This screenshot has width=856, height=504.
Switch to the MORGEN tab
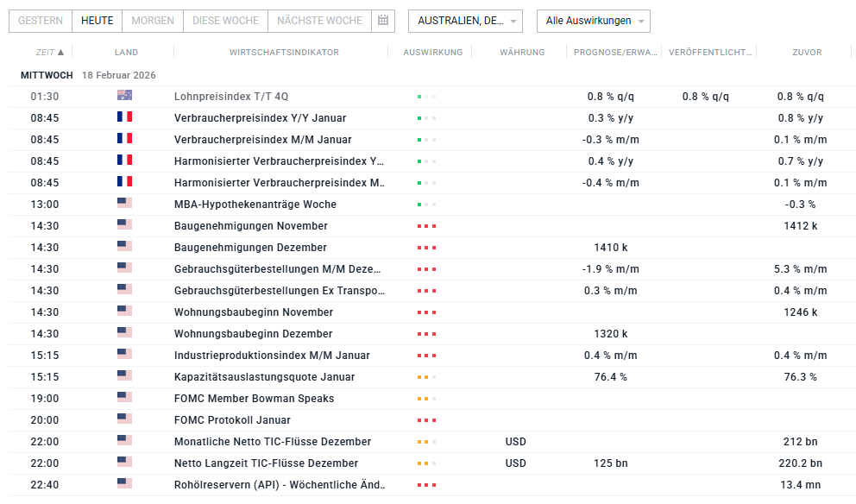152,21
